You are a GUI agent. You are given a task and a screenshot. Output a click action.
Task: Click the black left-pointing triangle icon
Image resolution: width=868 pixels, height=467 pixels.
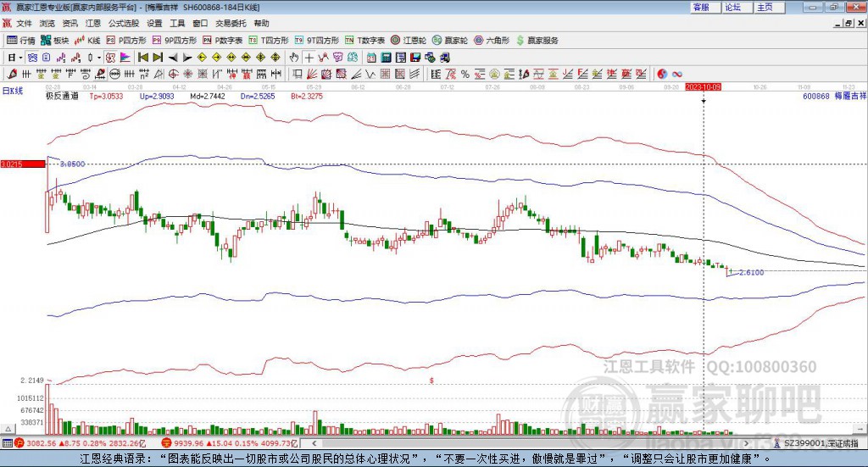(x=173, y=58)
